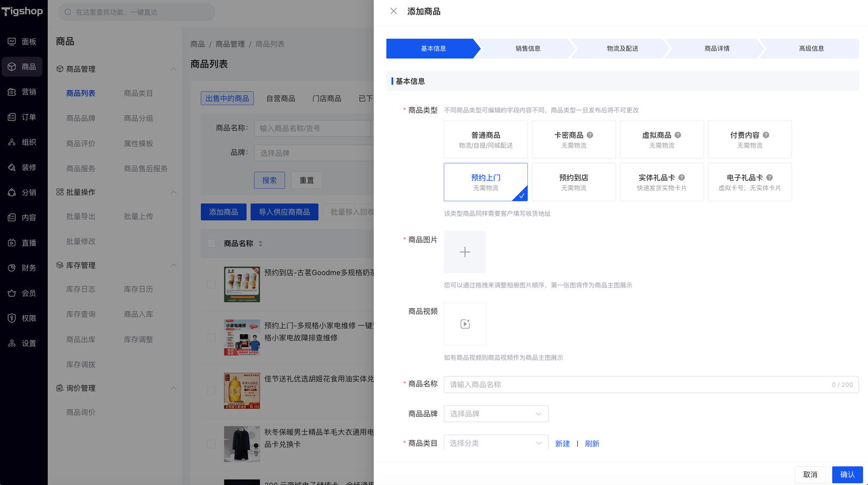The width and height of the screenshot is (868, 485).
Task: Collapse the 商品管理 sidebar section
Action: coord(174,69)
